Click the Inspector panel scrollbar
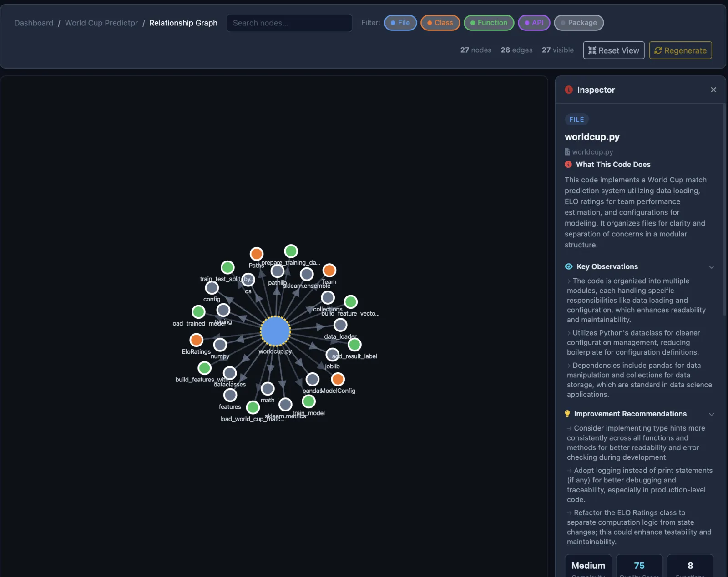The width and height of the screenshot is (728, 577). pyautogui.click(x=724, y=209)
